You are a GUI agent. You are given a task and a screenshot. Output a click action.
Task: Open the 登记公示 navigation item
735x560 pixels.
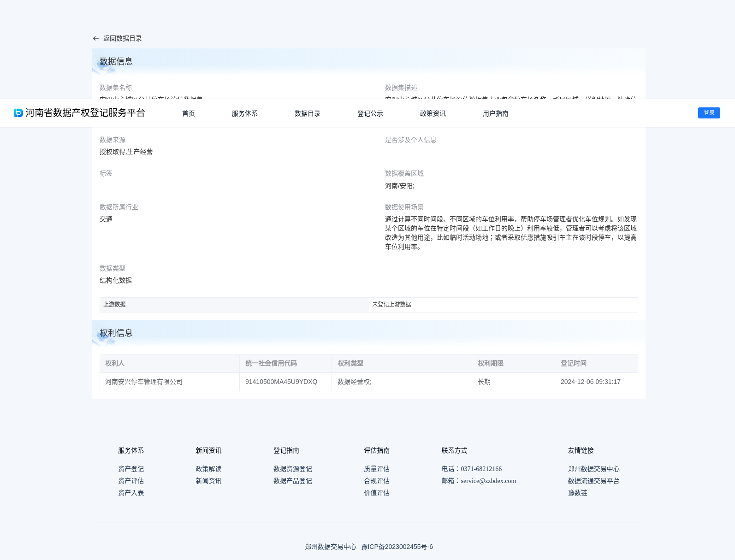tap(370, 113)
